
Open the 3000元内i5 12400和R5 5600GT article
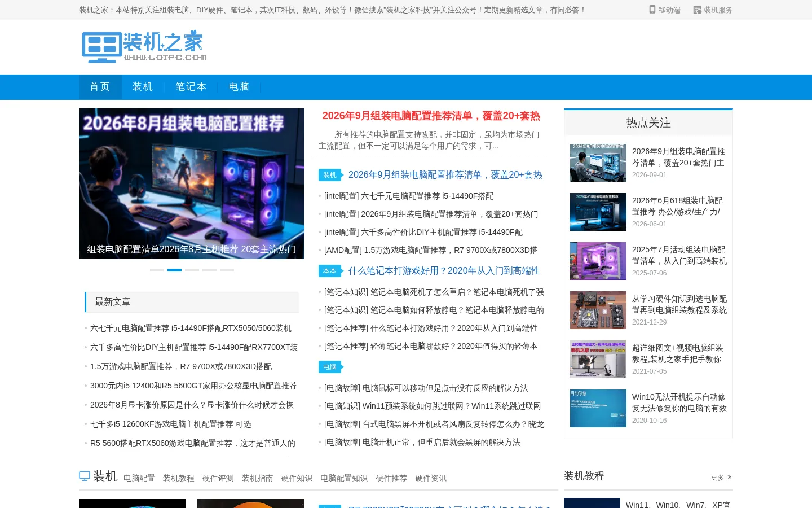pos(193,386)
